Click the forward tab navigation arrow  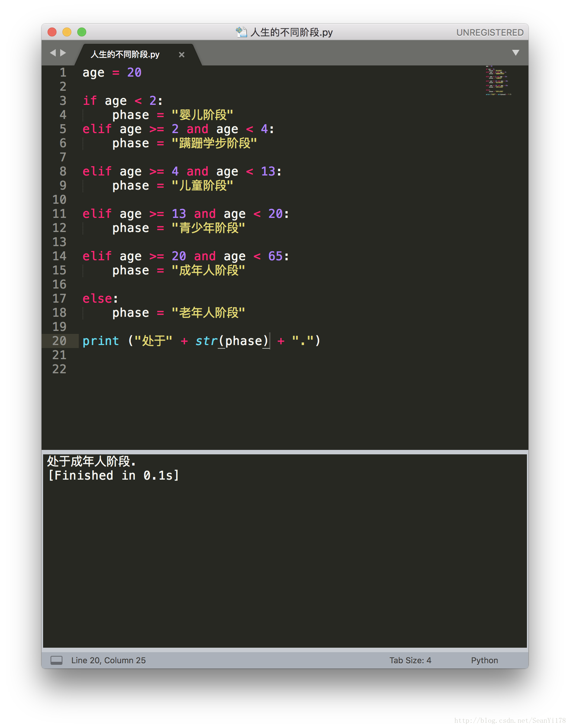click(x=63, y=53)
